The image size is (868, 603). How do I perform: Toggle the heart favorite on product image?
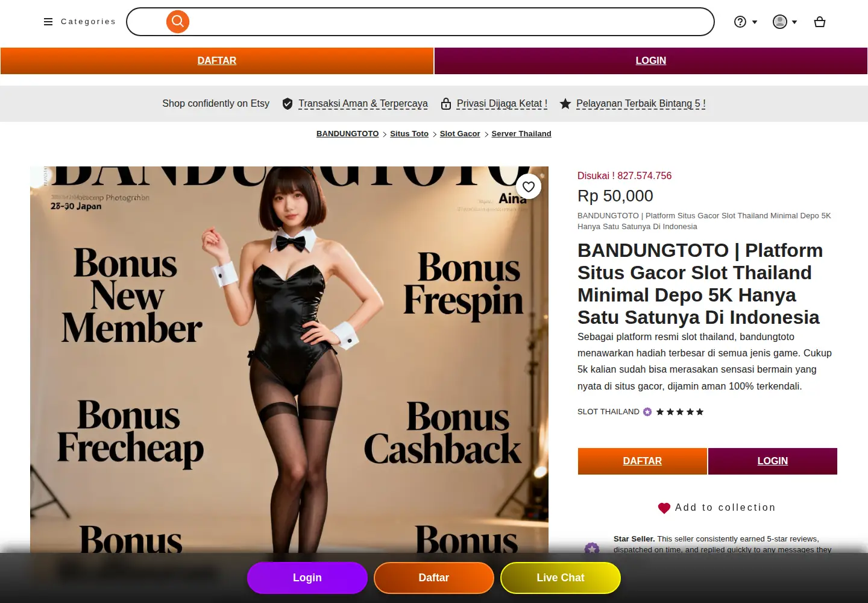point(529,187)
